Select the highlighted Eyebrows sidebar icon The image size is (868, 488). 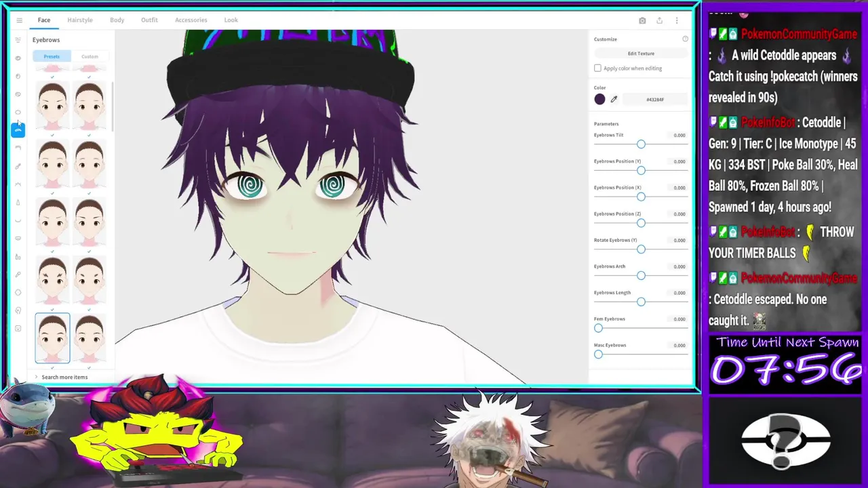tap(18, 130)
